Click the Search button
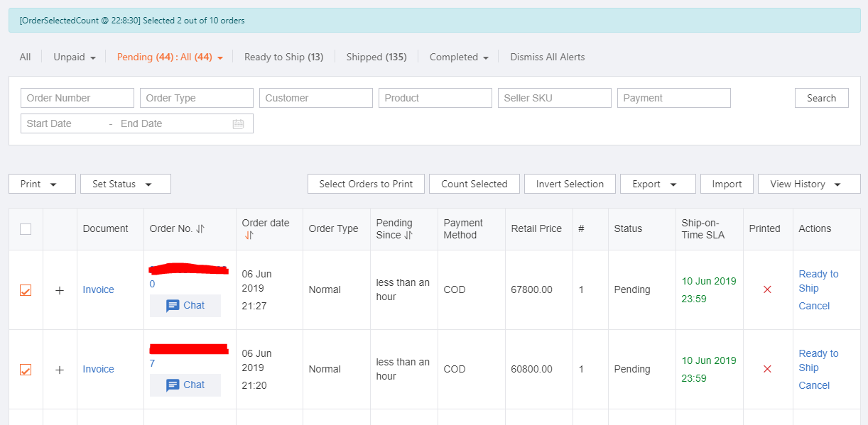This screenshot has height=425, width=868. click(x=821, y=97)
